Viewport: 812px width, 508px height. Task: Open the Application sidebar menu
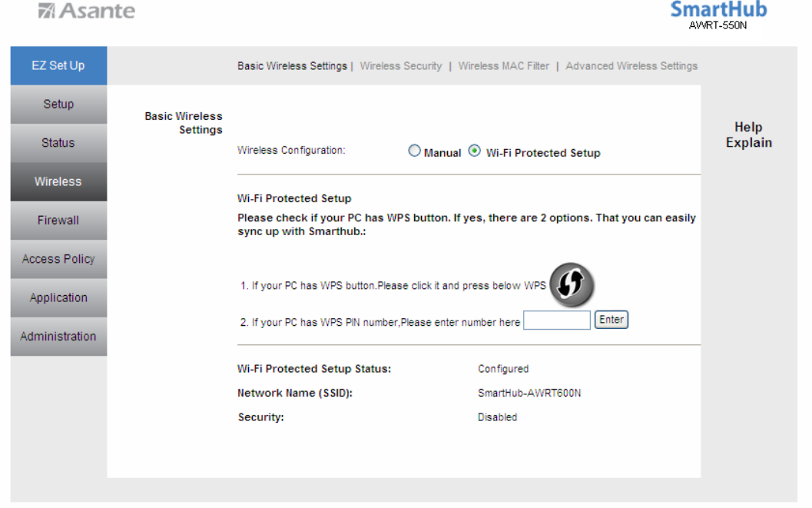(x=58, y=297)
